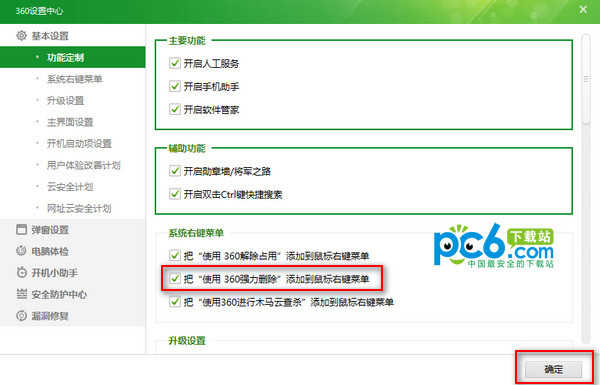Select 功能定制 in sidebar
This screenshot has height=385, width=600.
point(73,57)
